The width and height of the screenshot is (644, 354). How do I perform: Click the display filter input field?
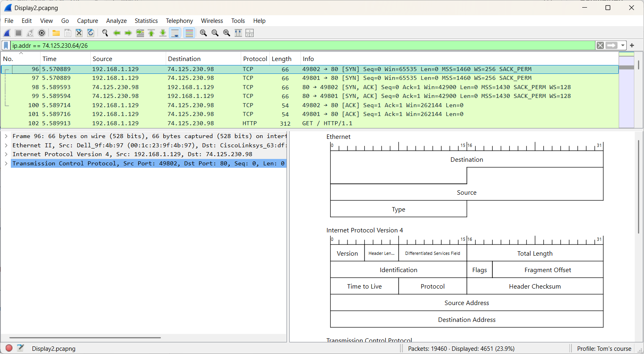[x=303, y=45]
